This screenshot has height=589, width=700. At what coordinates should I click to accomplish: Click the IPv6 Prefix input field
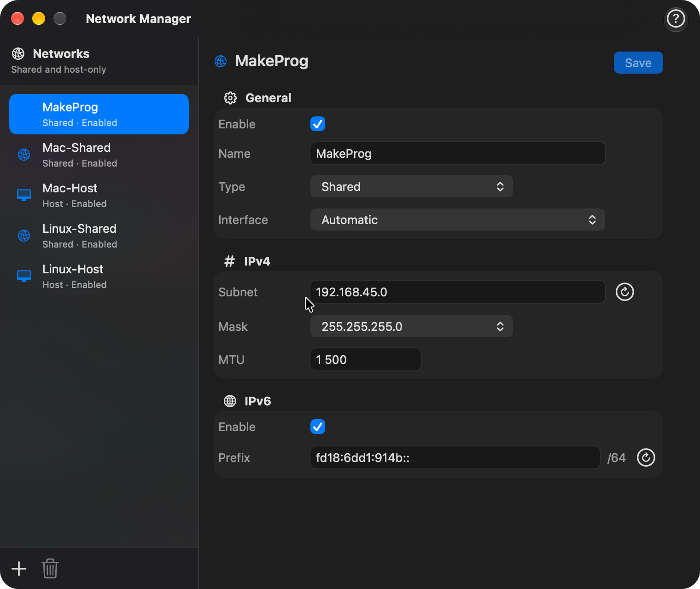point(455,457)
